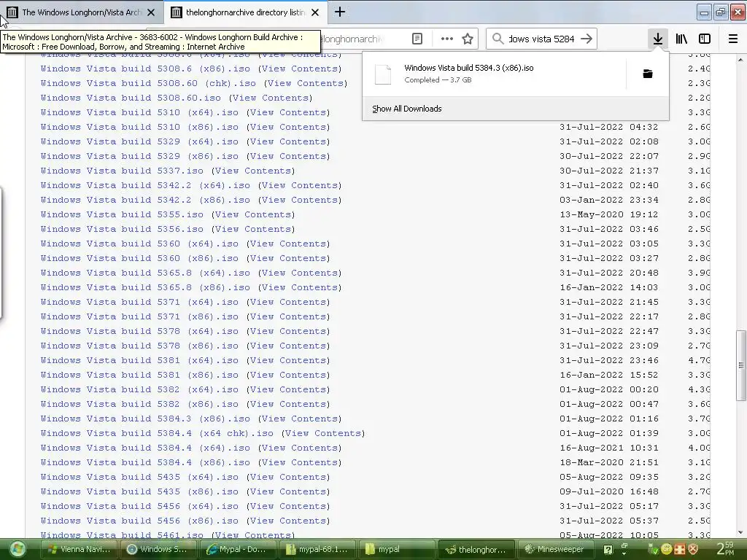
Task: View Contents of build 5371 (x64).iso
Action: pos(288,302)
